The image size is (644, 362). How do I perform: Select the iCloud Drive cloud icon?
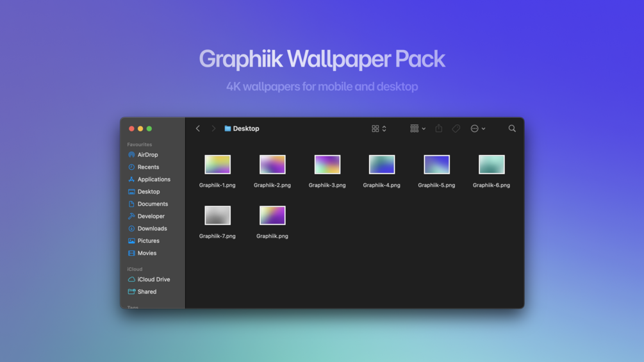click(x=131, y=279)
